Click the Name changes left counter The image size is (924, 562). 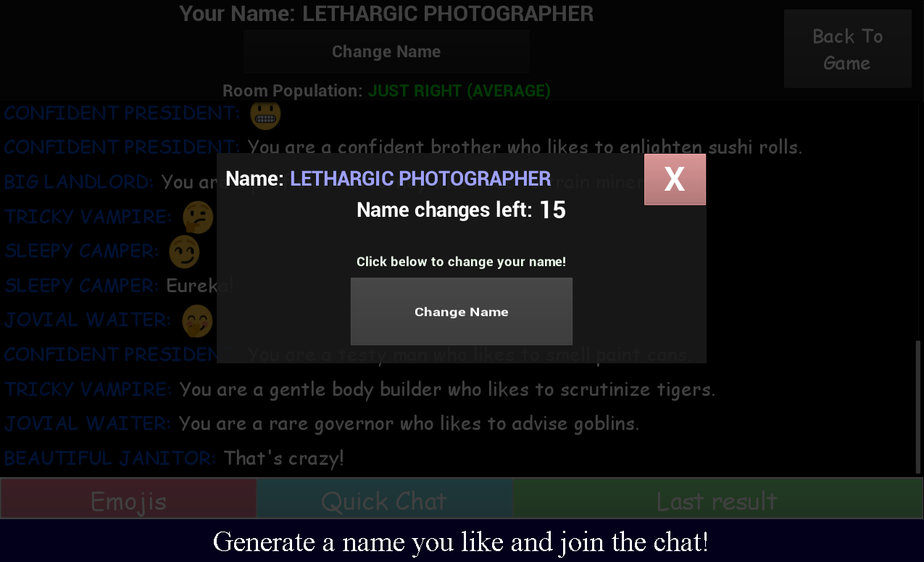coord(462,210)
